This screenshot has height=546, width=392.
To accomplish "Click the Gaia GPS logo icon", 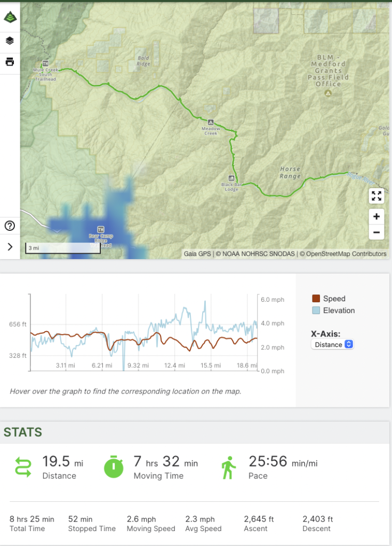I will point(10,17).
